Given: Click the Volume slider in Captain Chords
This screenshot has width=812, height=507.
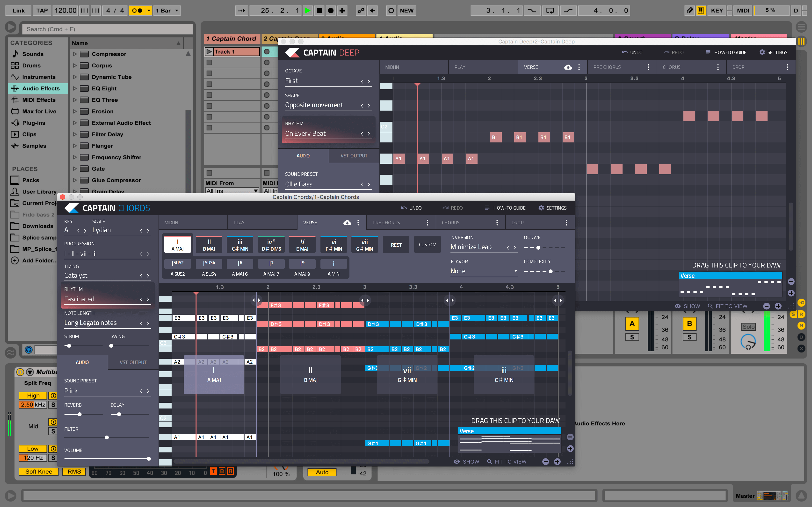Looking at the screenshot, I should tap(149, 458).
